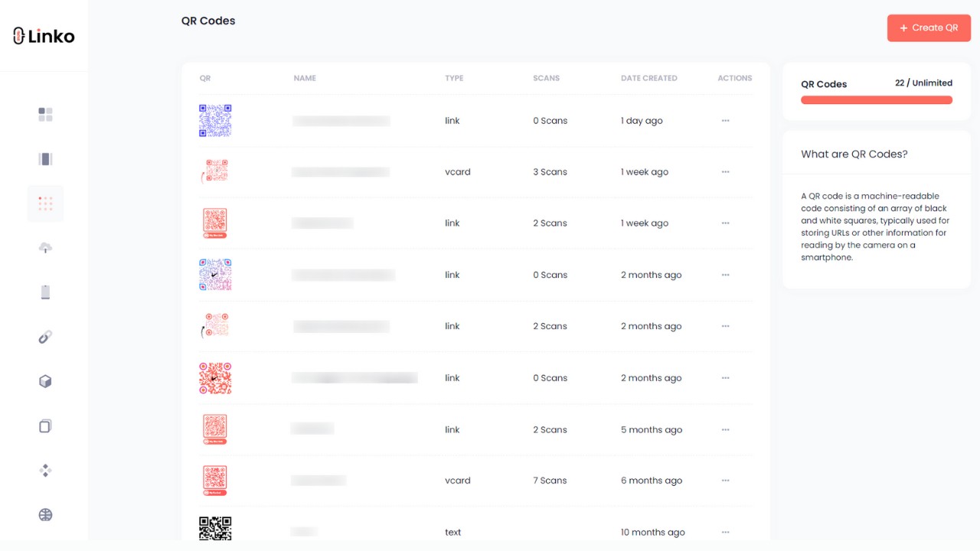Click the '3 Scans' cell
The height and width of the screenshot is (551, 980).
point(550,172)
